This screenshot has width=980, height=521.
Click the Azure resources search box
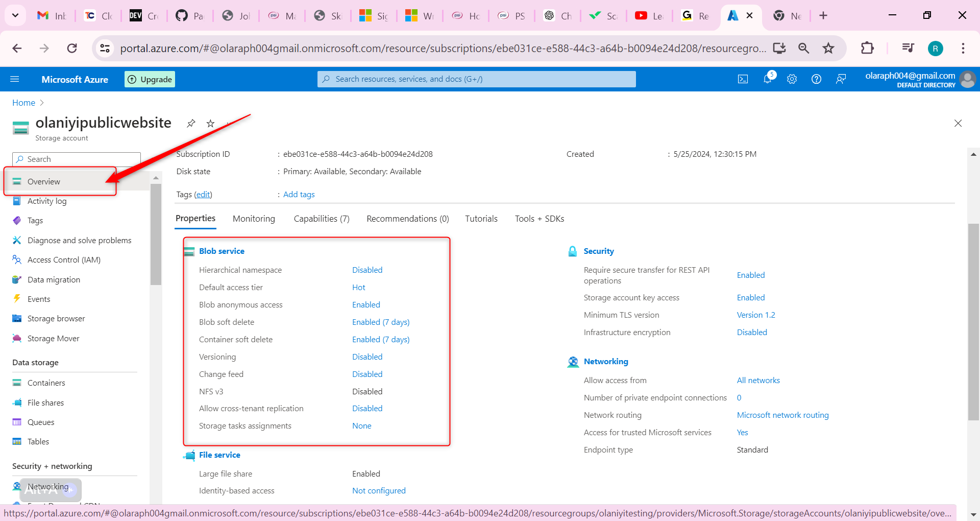[476, 79]
